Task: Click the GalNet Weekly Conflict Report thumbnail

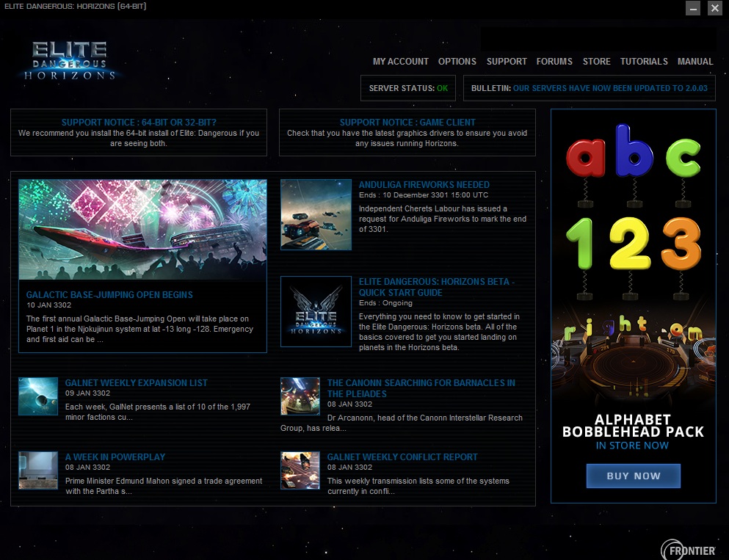Action: click(300, 470)
